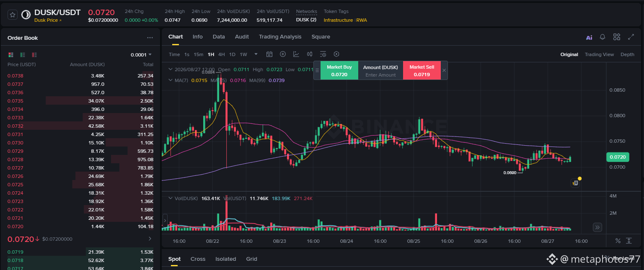Click the 0.0720 current price tag on axis
This screenshot has height=270, width=644.
617,157
